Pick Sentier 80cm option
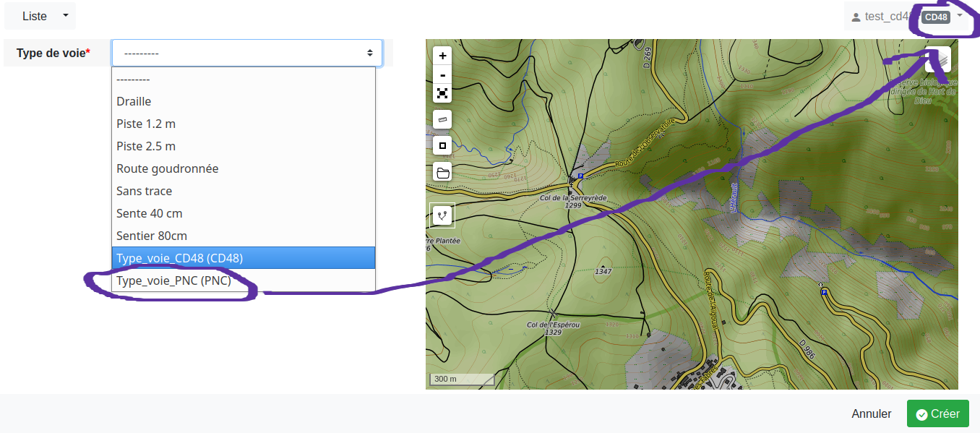The width and height of the screenshot is (980, 433). [244, 236]
